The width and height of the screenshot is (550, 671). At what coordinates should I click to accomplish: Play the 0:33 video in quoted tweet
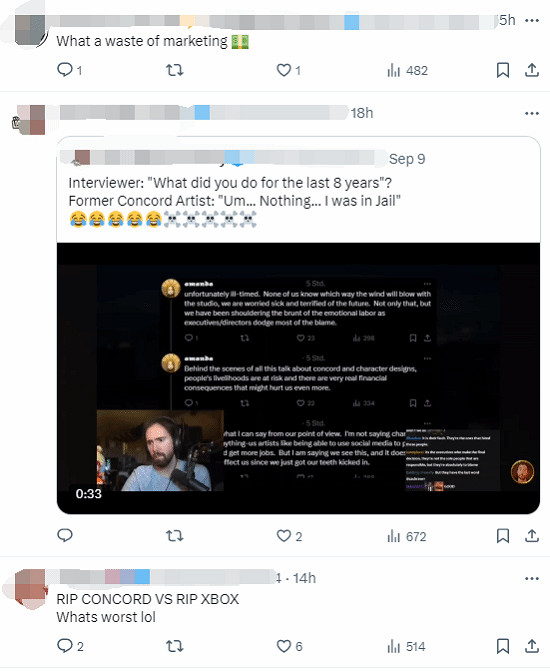tap(298, 378)
